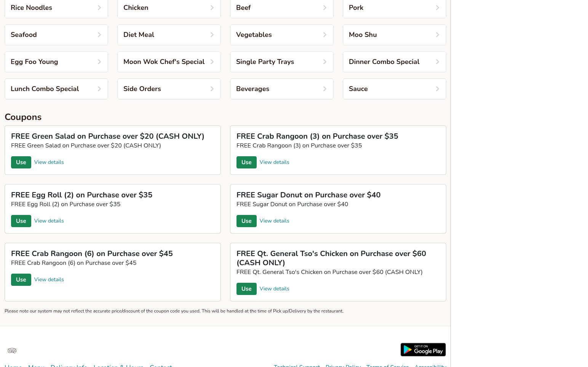The width and height of the screenshot is (588, 367).
Task: Click the chevron arrow on Seafood category
Action: pyautogui.click(x=99, y=35)
